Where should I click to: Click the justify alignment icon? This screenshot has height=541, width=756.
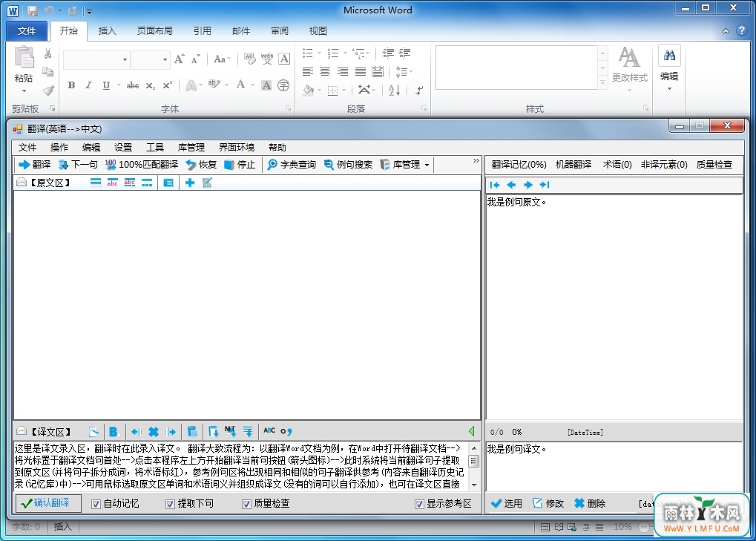[360, 72]
